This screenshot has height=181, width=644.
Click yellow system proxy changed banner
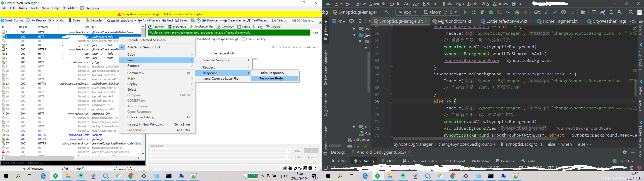pyautogui.click(x=161, y=14)
